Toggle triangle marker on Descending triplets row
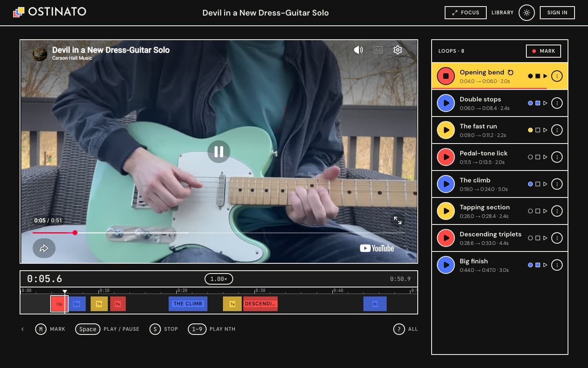This screenshot has height=368, width=588. (545, 238)
